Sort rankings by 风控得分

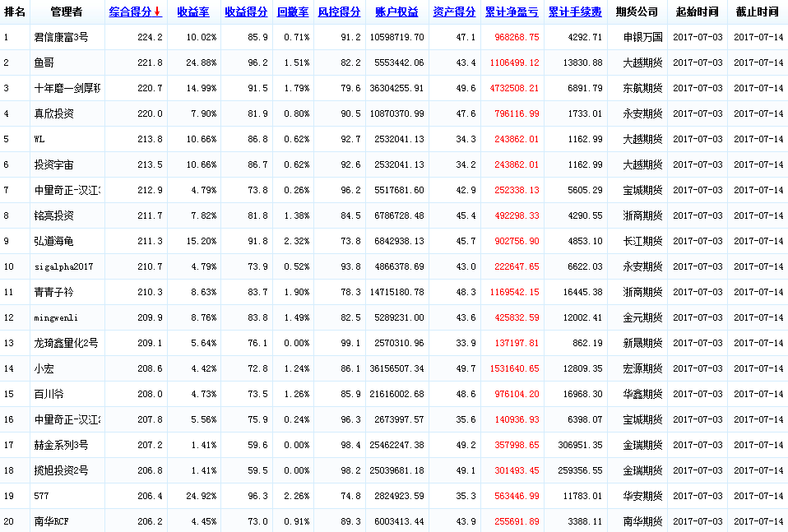click(339, 12)
